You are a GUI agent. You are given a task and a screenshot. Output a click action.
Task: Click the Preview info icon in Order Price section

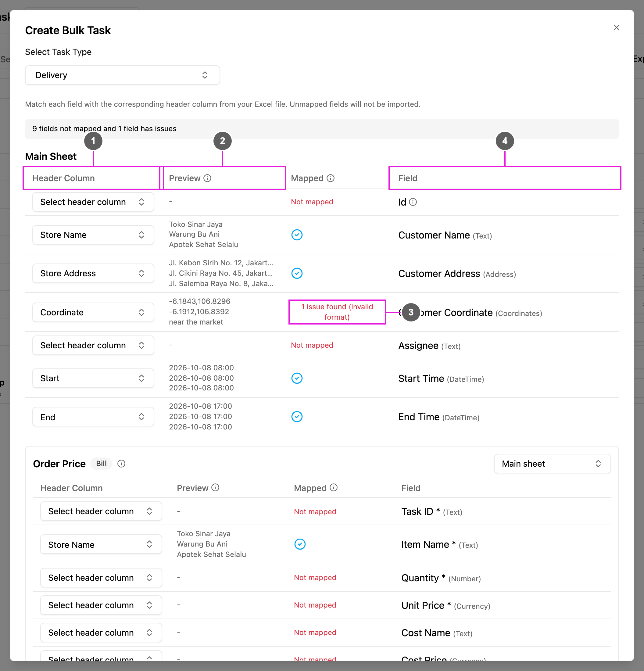(215, 487)
